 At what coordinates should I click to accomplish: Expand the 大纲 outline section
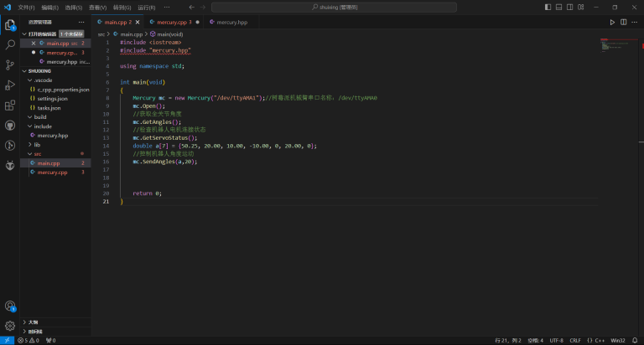34,322
